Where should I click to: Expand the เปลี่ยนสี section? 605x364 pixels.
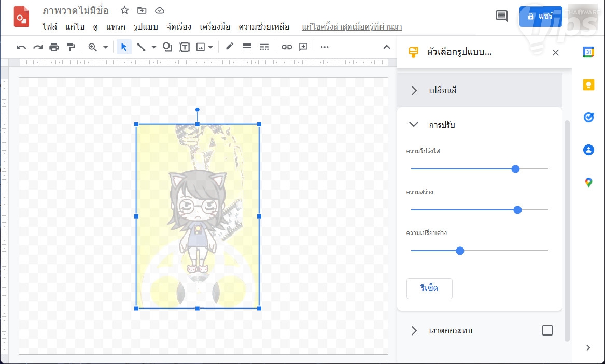click(480, 90)
